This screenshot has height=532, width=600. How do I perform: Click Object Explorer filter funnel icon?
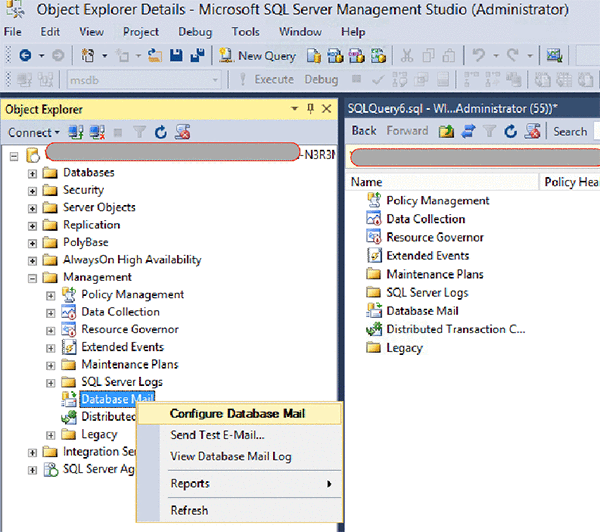click(140, 132)
